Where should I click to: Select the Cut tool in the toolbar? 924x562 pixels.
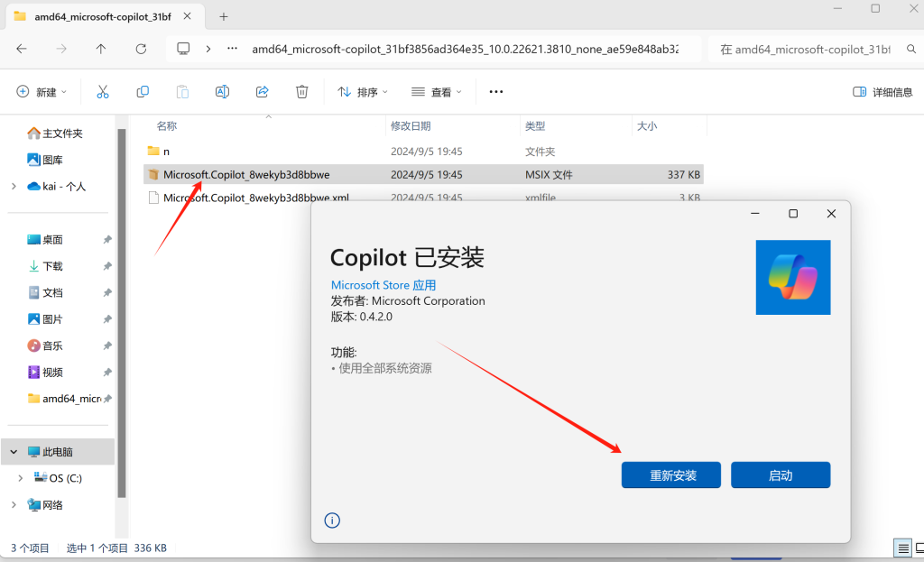[x=103, y=91]
